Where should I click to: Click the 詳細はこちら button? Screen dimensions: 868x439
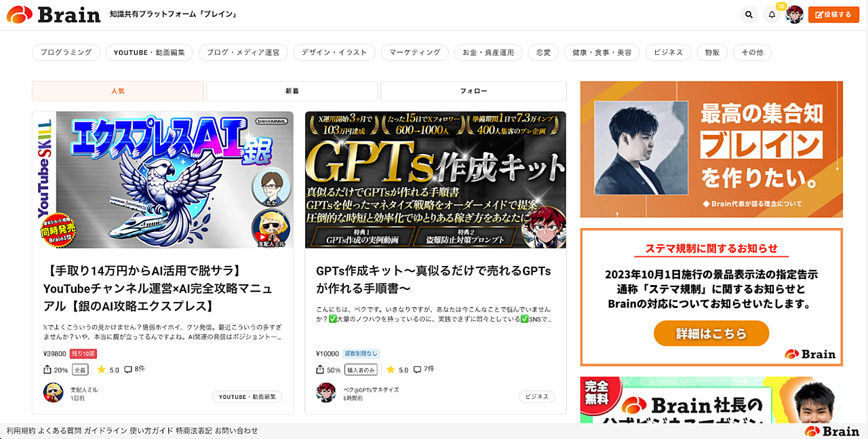711,333
